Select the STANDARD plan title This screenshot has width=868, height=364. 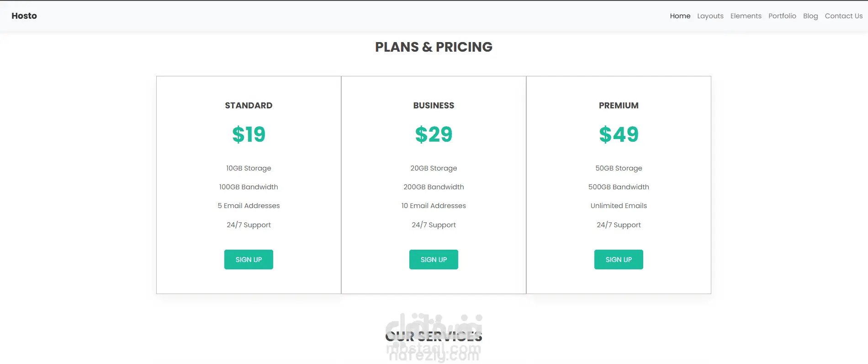click(x=249, y=106)
